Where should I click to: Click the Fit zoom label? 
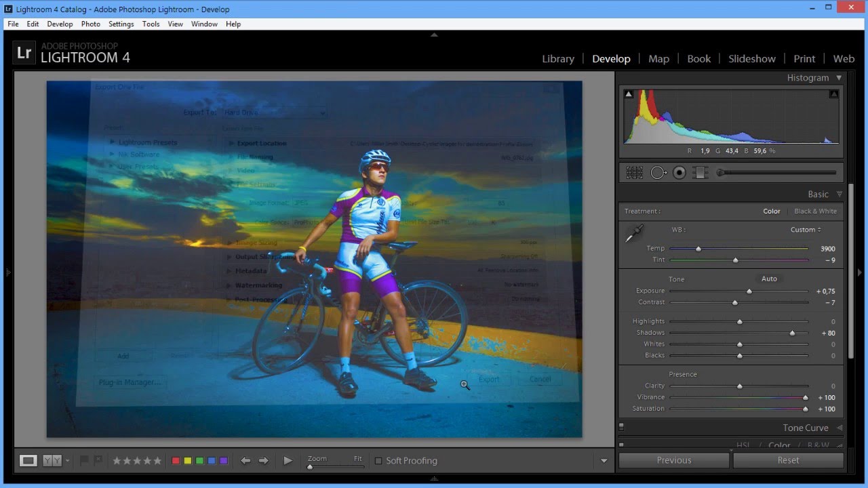[x=357, y=459]
